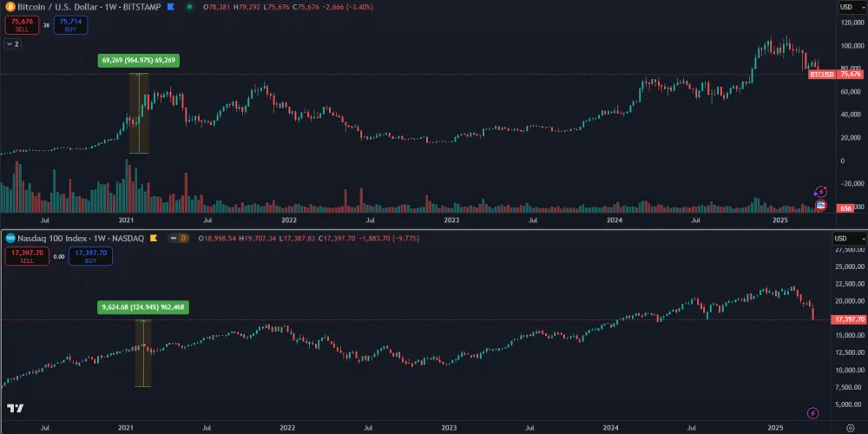Screen dimensions: 868x434
Task: Toggle the D data-mode pill on Nasdaq chart
Action: (x=182, y=238)
